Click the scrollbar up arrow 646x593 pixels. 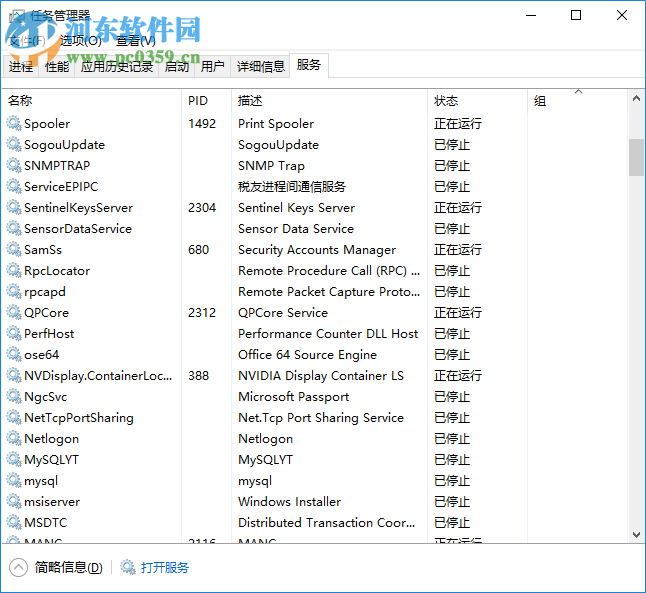click(x=636, y=98)
